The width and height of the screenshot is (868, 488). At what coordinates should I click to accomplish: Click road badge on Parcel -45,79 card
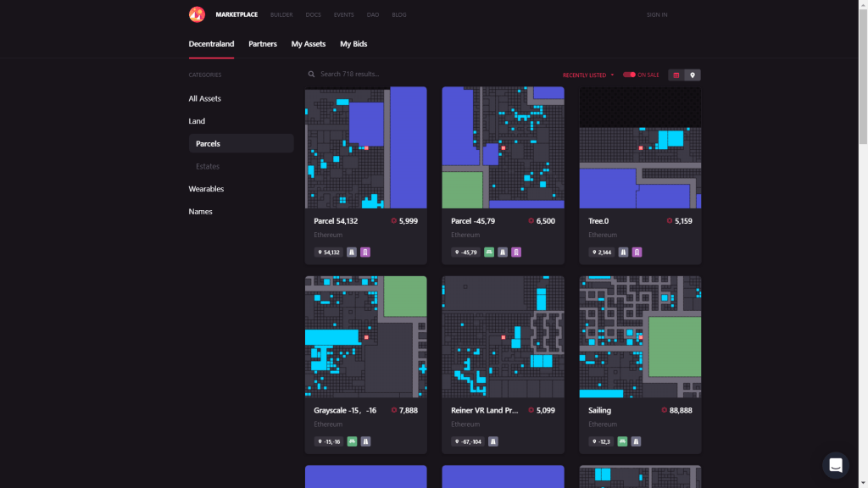pos(503,252)
